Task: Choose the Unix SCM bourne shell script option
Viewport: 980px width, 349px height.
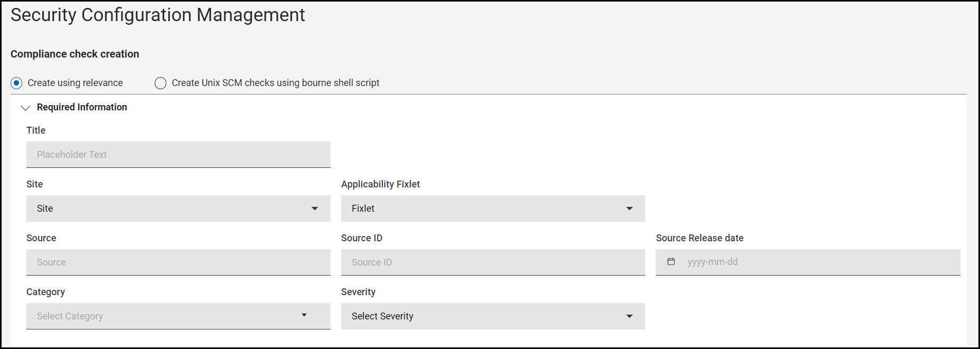Action: pos(161,83)
